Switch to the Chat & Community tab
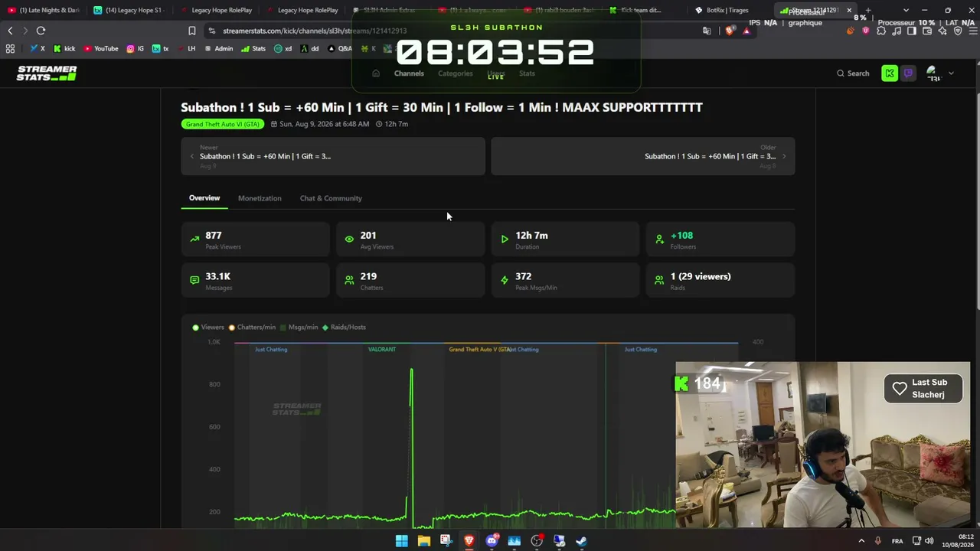This screenshot has width=980, height=551. coord(331,198)
